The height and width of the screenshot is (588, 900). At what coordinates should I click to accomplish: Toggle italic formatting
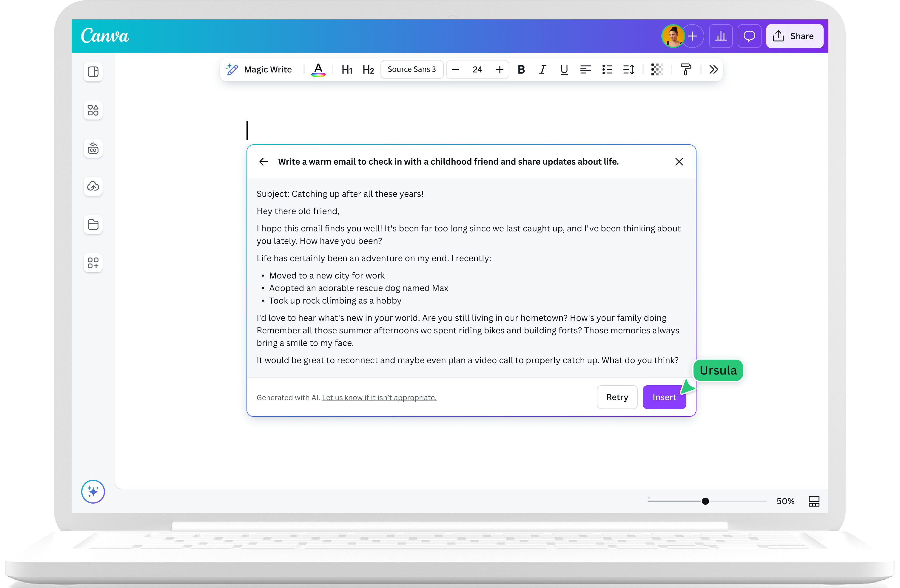click(542, 69)
